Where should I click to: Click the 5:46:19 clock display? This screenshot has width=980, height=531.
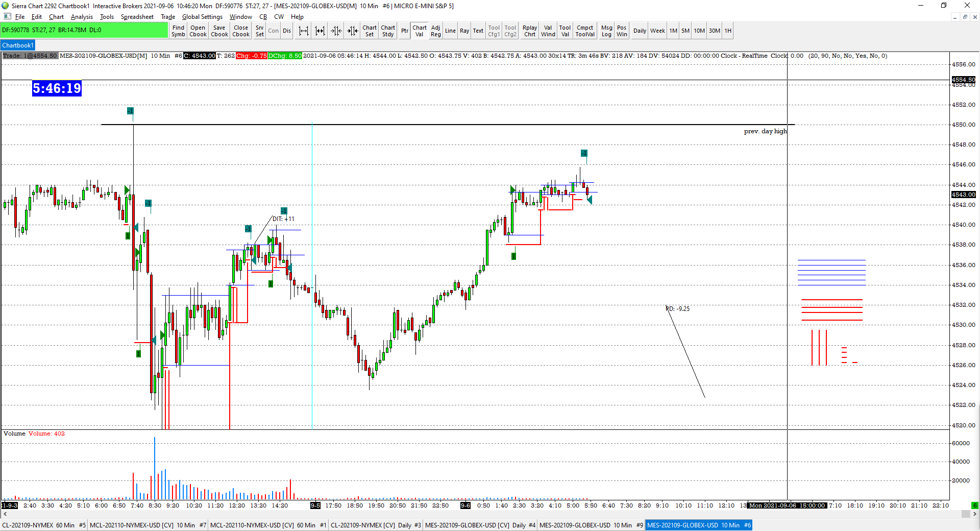pyautogui.click(x=57, y=88)
